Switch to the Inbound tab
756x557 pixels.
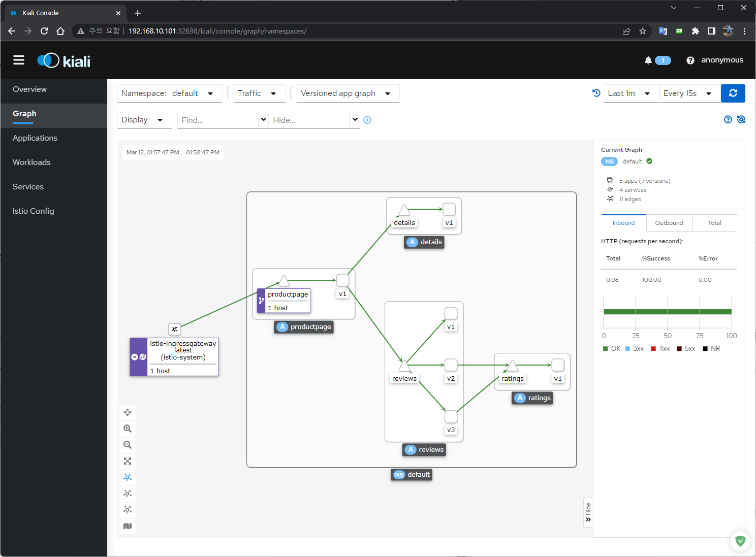[623, 223]
